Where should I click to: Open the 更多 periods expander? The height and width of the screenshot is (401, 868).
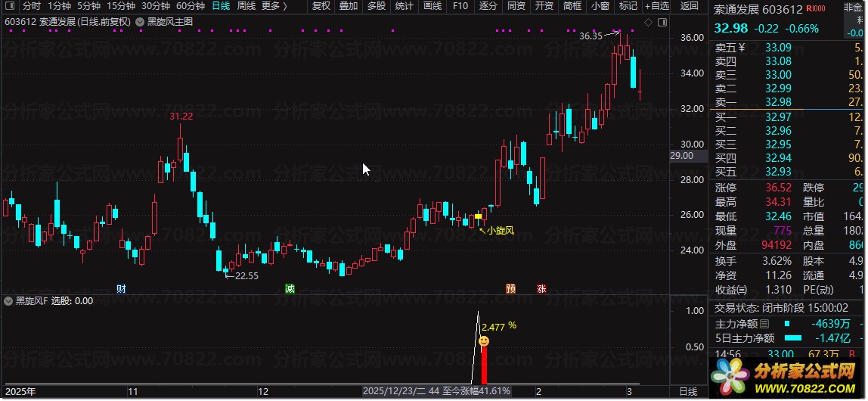pyautogui.click(x=274, y=6)
